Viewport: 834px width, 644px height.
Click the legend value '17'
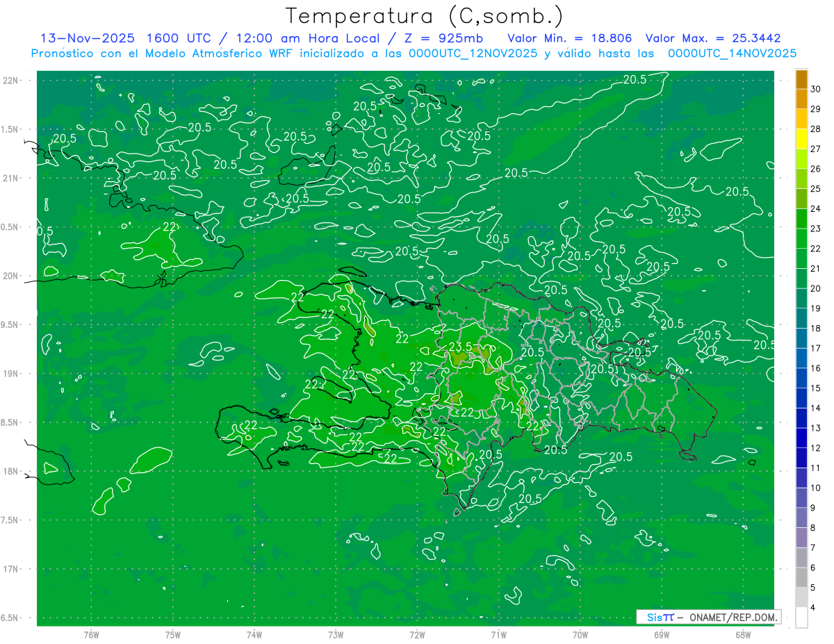816,349
